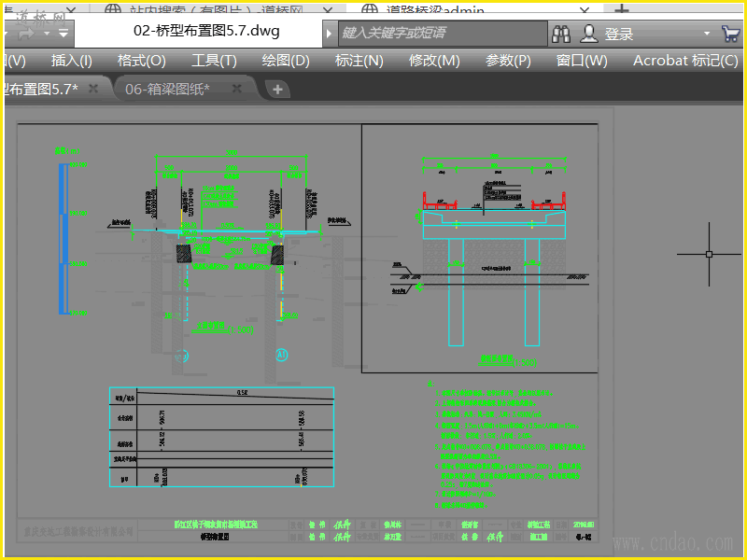The image size is (747, 560).
Task: Open the quick access toolbar customize dropdown
Action: click(x=63, y=34)
